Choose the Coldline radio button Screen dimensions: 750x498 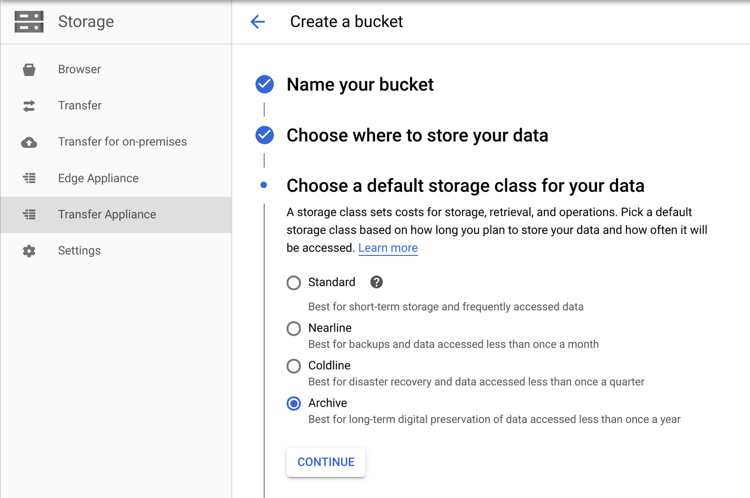coord(294,366)
